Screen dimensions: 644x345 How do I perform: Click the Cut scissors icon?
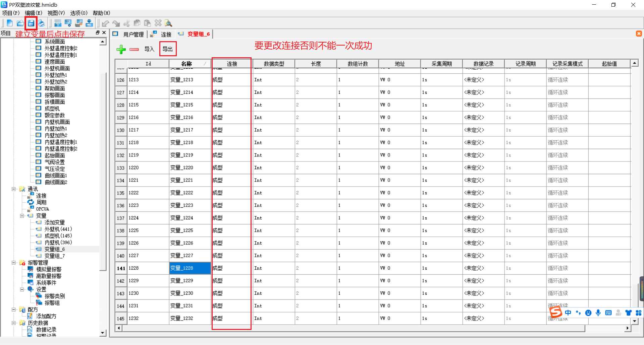[x=127, y=23]
